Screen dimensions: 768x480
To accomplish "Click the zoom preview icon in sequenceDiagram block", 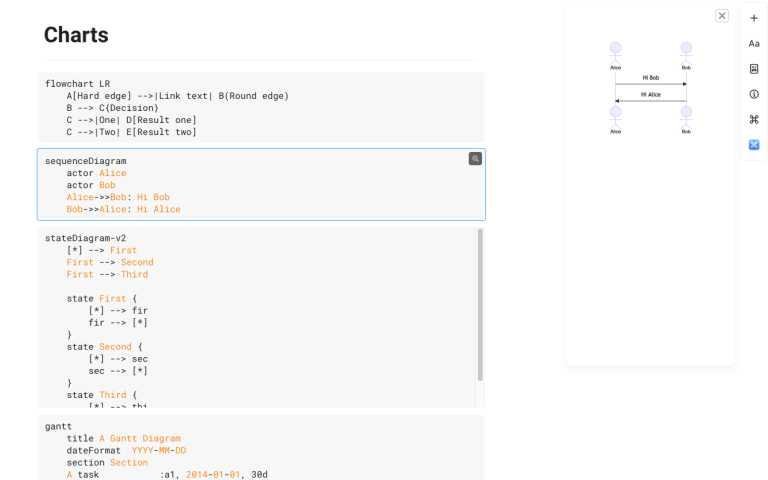I will tap(475, 159).
